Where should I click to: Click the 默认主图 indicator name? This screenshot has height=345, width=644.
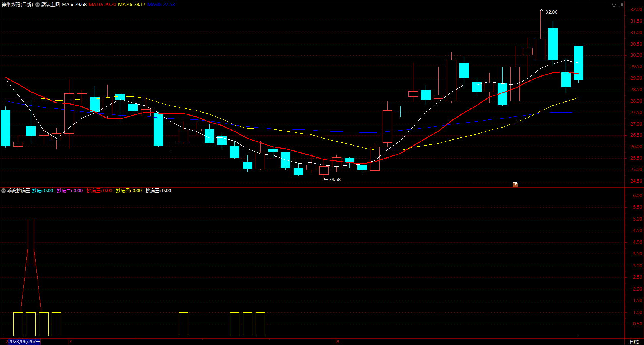pos(51,5)
